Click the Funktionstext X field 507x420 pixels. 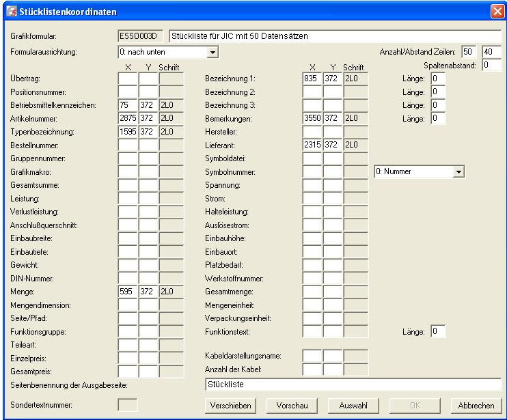[312, 331]
